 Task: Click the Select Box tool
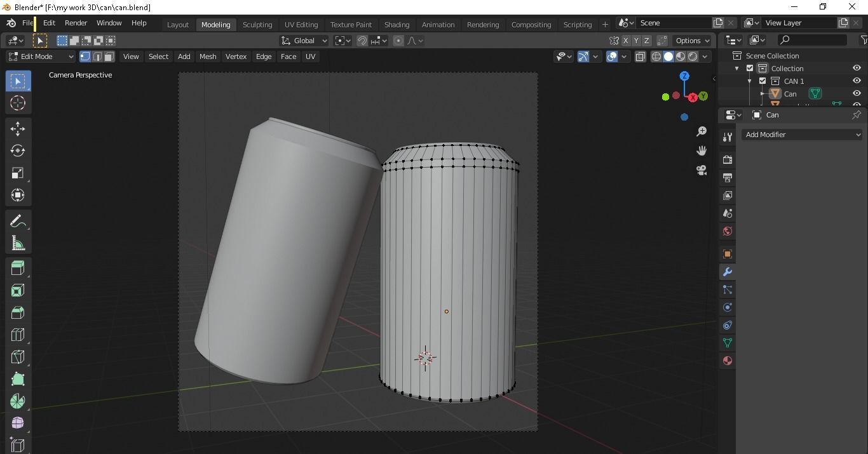18,81
